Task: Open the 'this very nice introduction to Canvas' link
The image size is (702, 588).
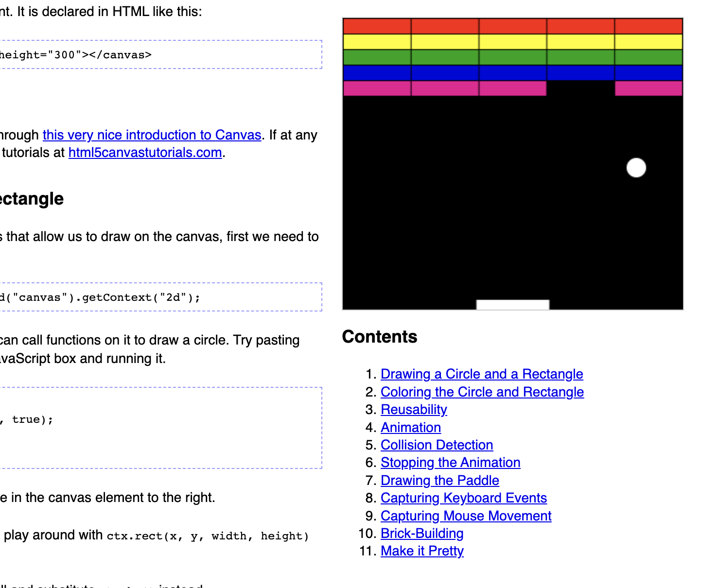Action: point(152,135)
